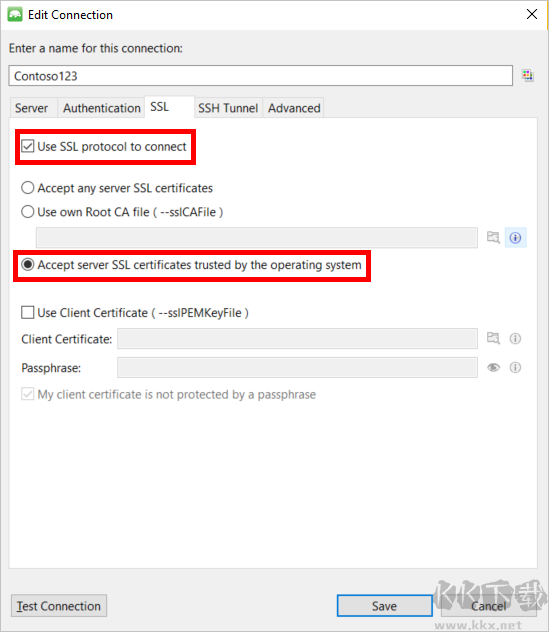Reveal passphrase with eye icon
This screenshot has height=632, width=549.
tap(493, 367)
